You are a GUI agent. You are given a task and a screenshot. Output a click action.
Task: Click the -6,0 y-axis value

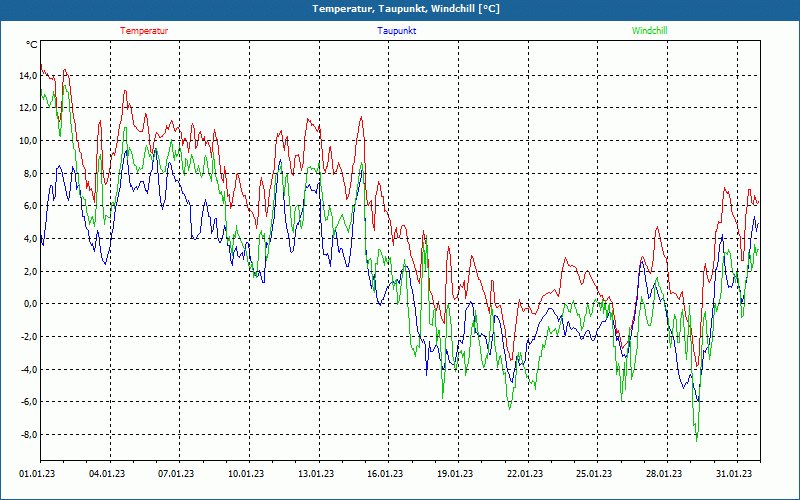(x=29, y=402)
